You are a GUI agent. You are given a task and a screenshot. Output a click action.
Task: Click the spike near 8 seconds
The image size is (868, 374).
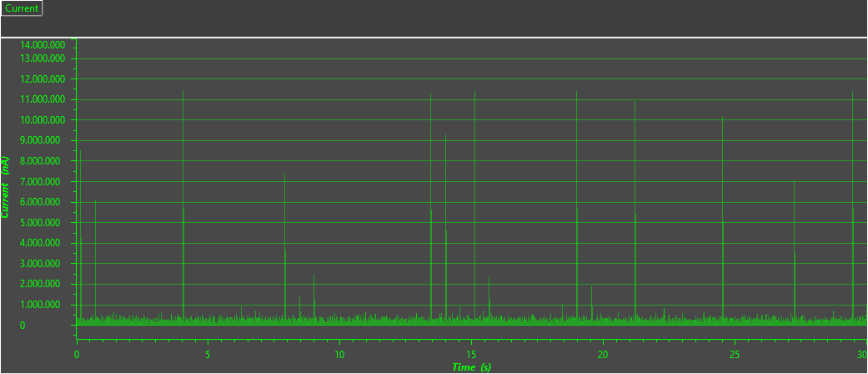pyautogui.click(x=285, y=250)
